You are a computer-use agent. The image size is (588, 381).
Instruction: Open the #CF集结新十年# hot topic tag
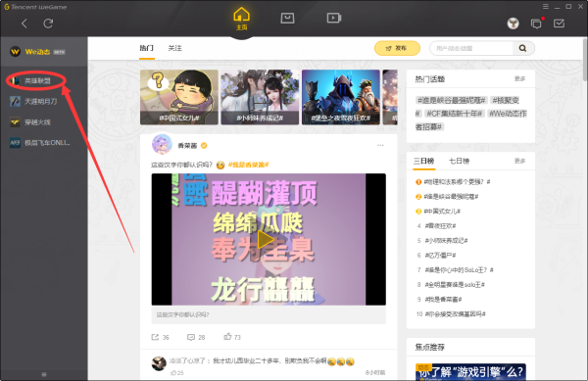click(x=455, y=114)
